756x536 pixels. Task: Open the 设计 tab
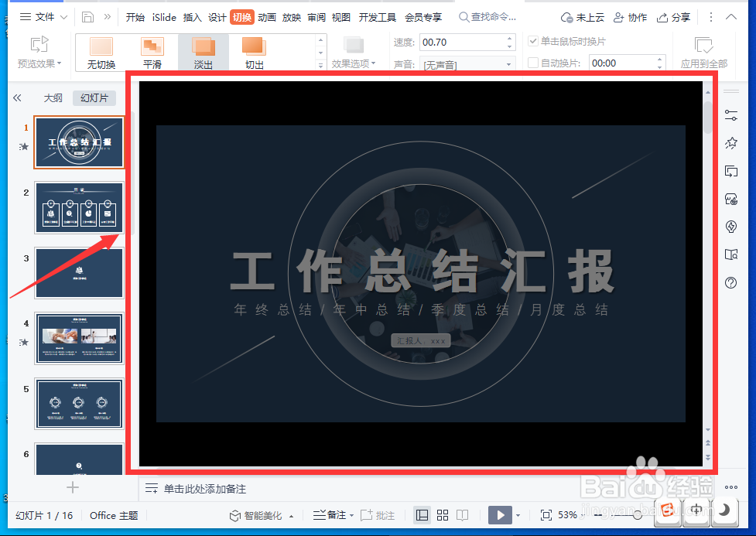(x=217, y=17)
